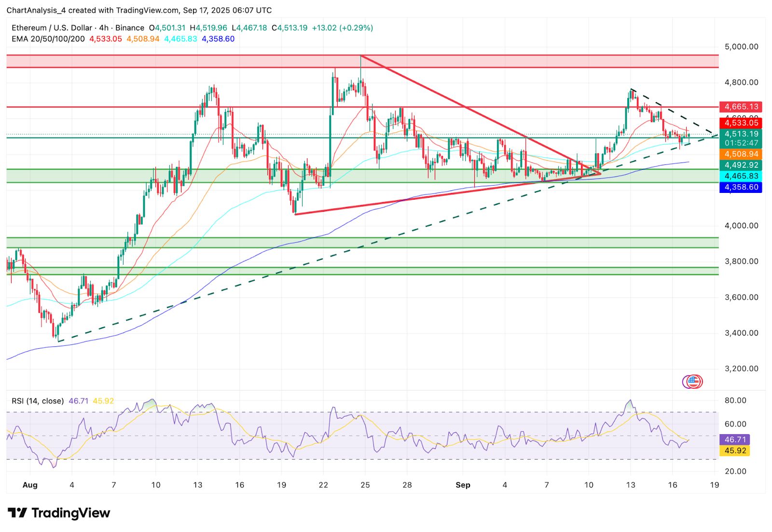This screenshot has height=532, width=772.
Task: Click the US flag economic-event icon on the chart
Action: click(x=693, y=381)
